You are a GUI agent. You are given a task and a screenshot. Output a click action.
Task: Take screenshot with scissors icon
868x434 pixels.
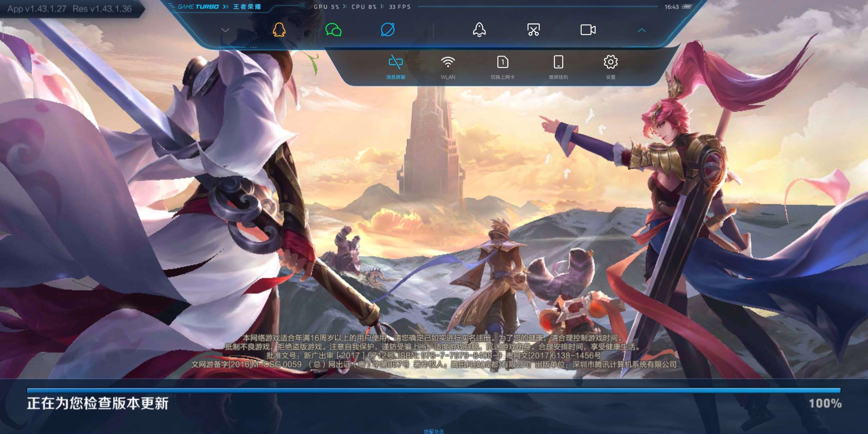(534, 30)
